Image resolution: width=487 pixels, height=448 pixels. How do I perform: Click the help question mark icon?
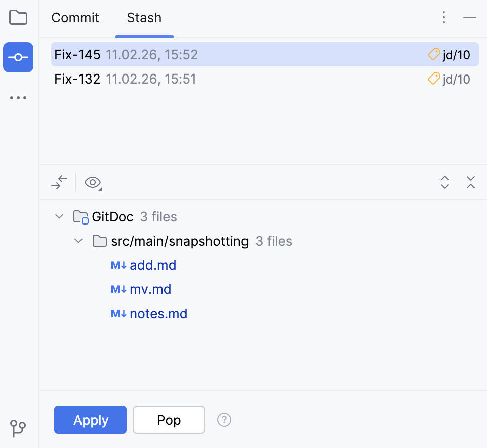coord(224,420)
